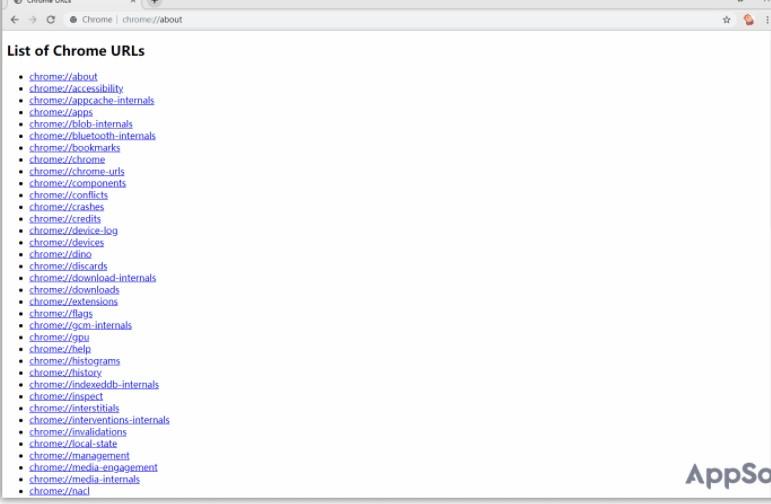Click the chrome://help link
Image resolution: width=771 pixels, height=504 pixels.
pyautogui.click(x=60, y=349)
